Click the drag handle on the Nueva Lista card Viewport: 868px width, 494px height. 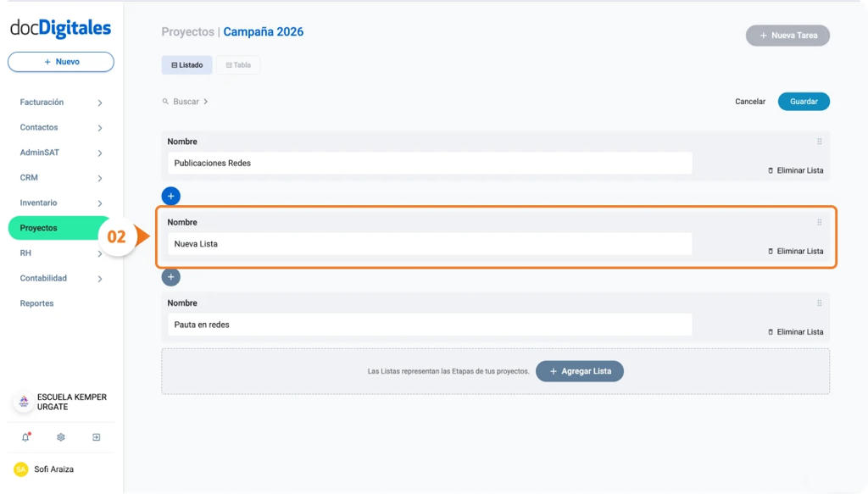818,223
